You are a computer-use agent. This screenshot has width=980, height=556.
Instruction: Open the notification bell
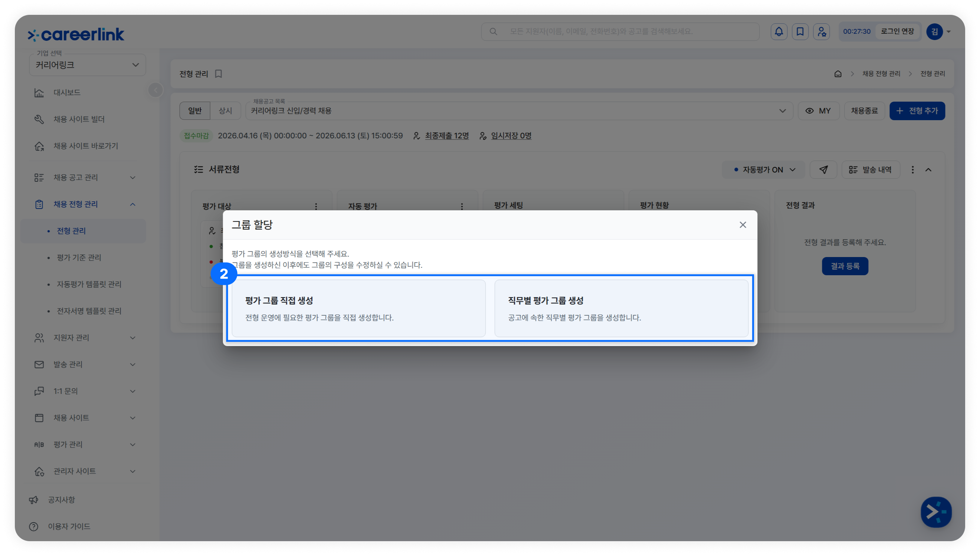click(779, 31)
